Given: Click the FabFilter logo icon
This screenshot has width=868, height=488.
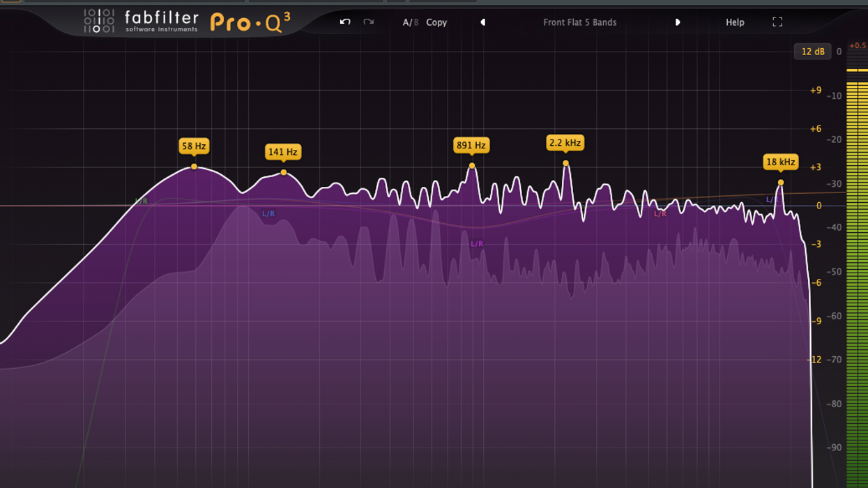Looking at the screenshot, I should (x=99, y=21).
